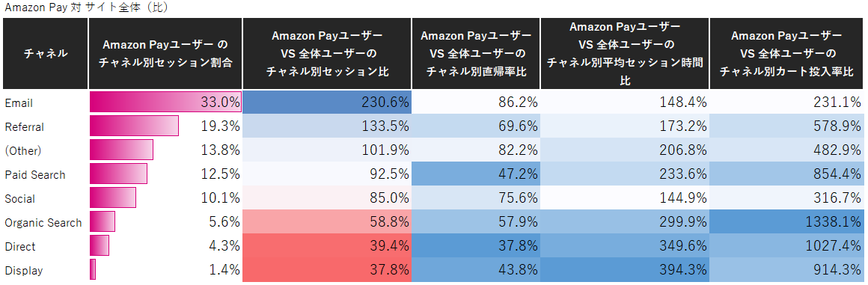Click the Paid Search channel label
Image resolution: width=868 pixels, height=285 pixels.
pos(35,175)
